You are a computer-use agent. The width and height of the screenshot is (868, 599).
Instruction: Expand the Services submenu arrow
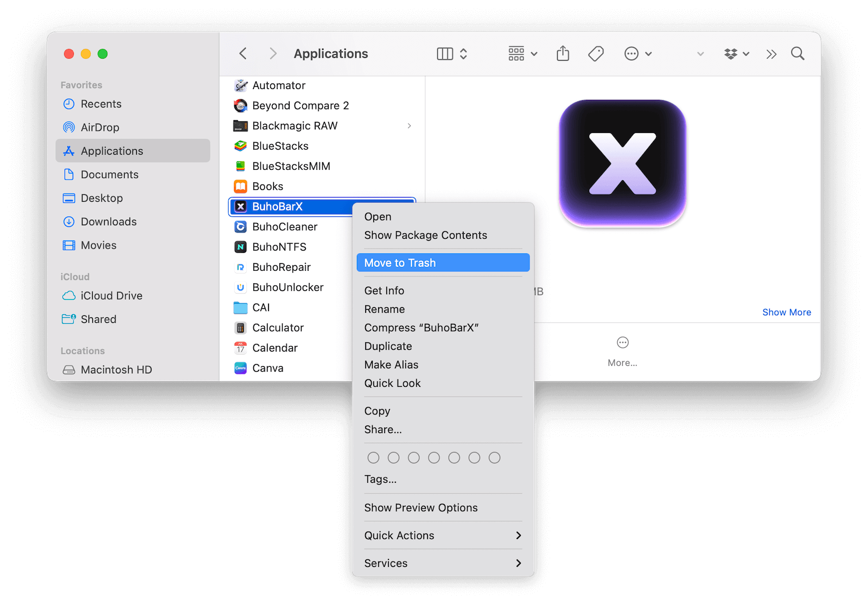pos(518,563)
